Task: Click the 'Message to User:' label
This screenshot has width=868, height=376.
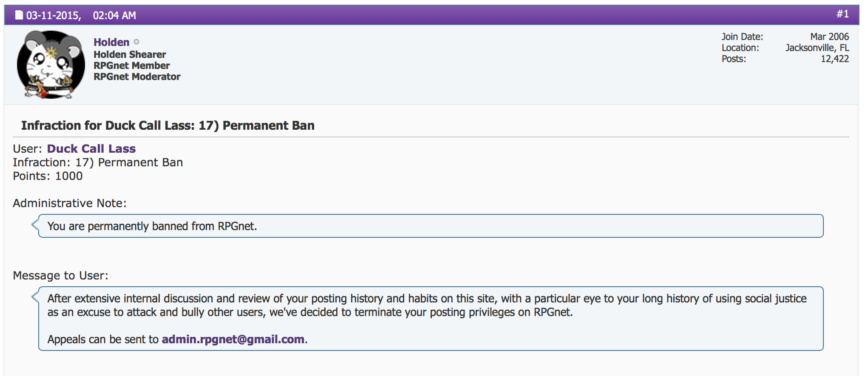Action: [x=60, y=276]
